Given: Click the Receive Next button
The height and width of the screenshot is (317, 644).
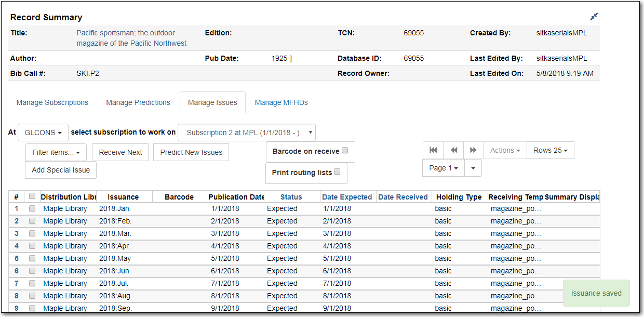Looking at the screenshot, I should [120, 152].
